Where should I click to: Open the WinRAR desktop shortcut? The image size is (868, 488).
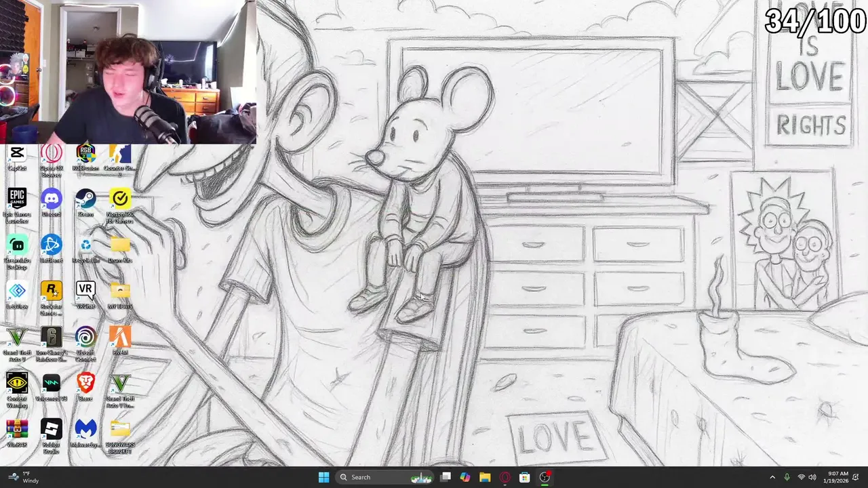tap(17, 434)
